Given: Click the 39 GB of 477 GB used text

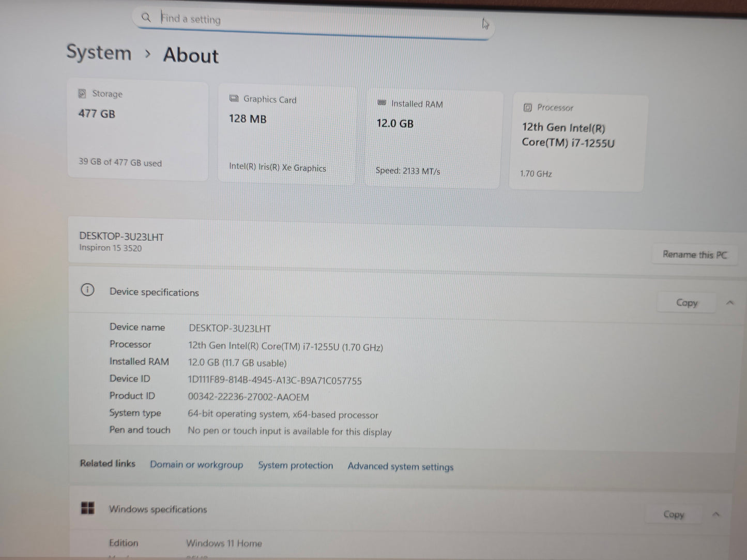Looking at the screenshot, I should point(120,162).
